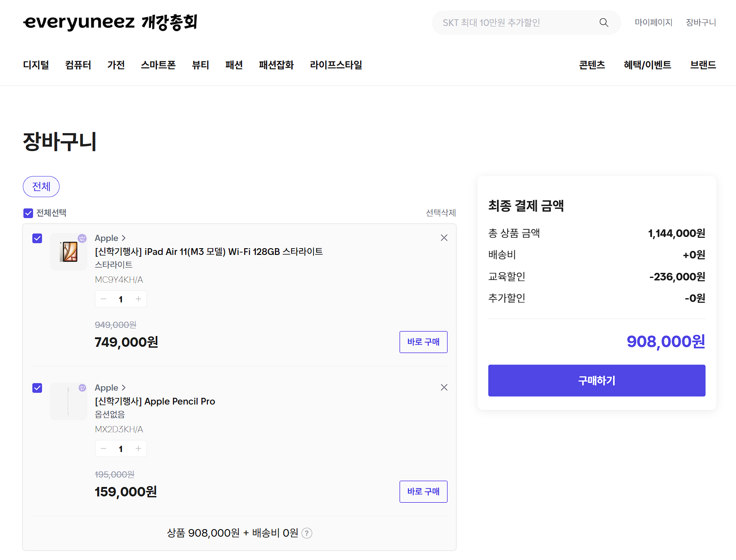Viewport: 736px width, 560px height.
Task: Click the struck-through 949,000원 price
Action: coord(116,325)
